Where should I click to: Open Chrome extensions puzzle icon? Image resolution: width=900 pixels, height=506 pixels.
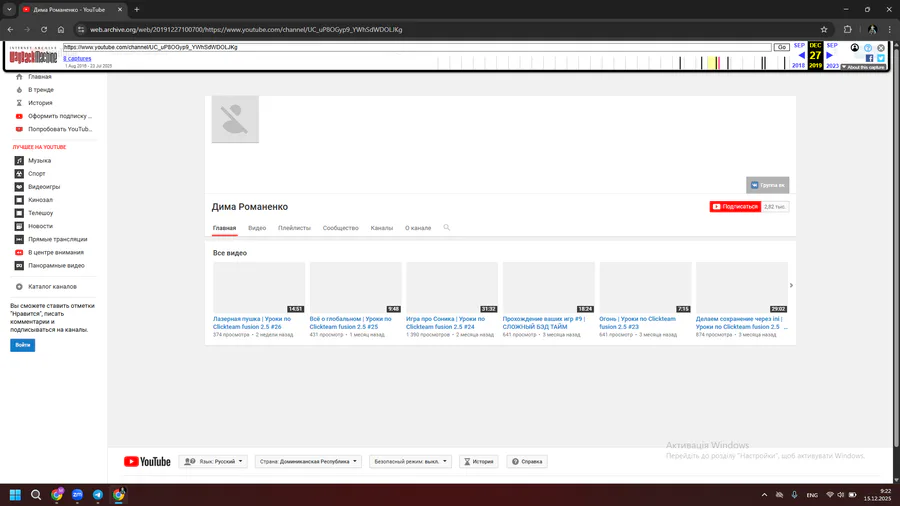[848, 29]
